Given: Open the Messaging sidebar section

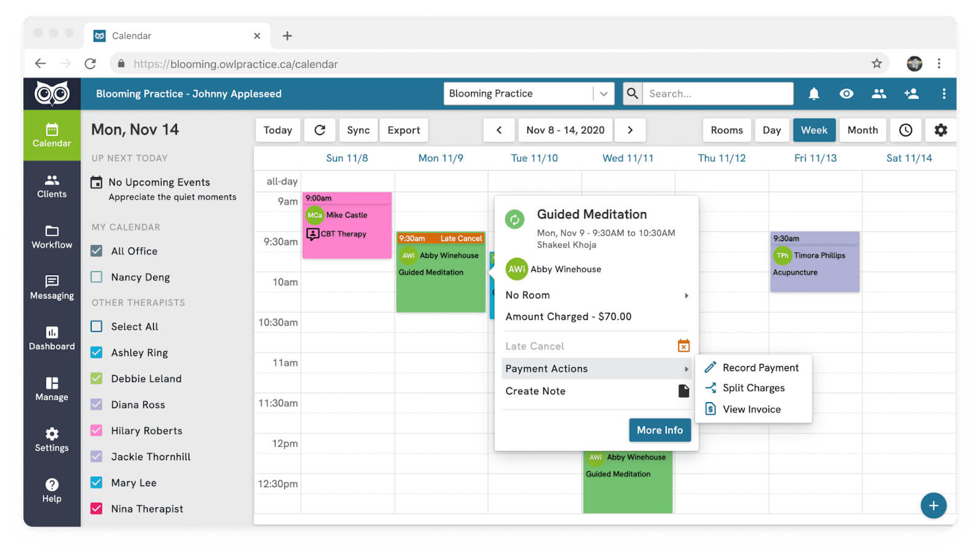Looking at the screenshot, I should click(x=52, y=288).
